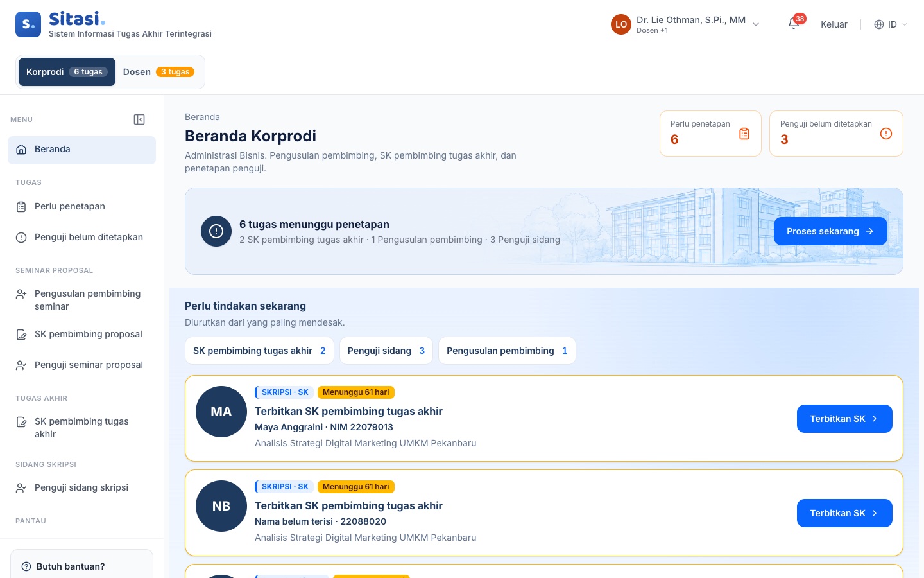Click the Sitasi logo icon
This screenshot has width=924, height=578.
tap(28, 24)
